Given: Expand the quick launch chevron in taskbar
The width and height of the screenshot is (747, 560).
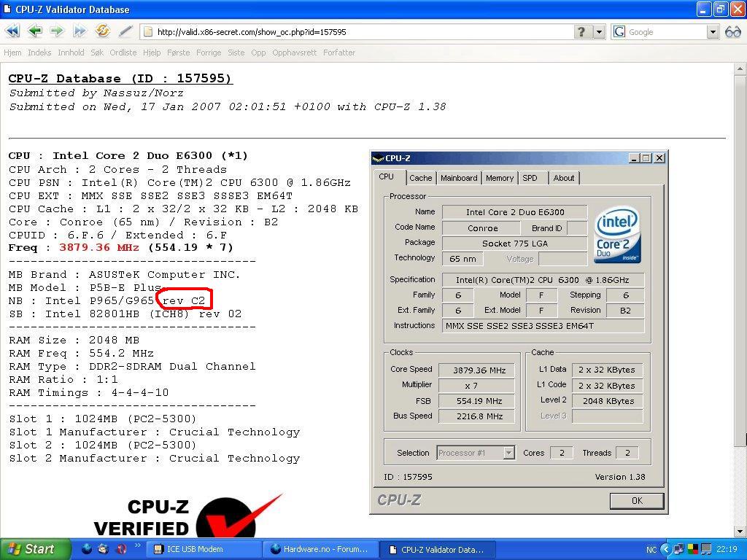Looking at the screenshot, I should click(x=138, y=545).
